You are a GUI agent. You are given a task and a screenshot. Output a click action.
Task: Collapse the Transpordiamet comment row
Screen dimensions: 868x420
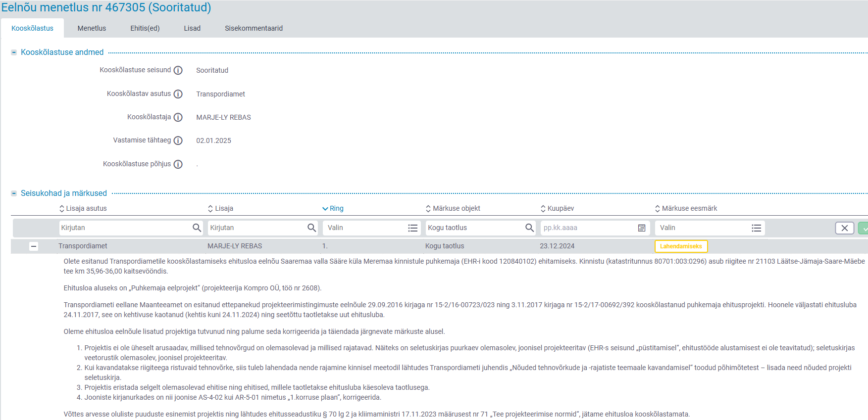34,246
